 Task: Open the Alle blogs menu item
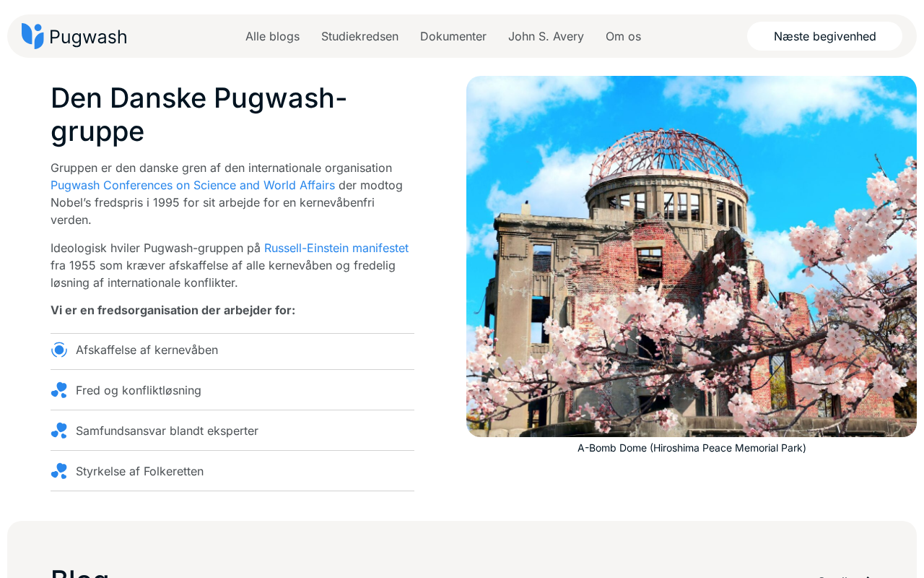click(272, 36)
